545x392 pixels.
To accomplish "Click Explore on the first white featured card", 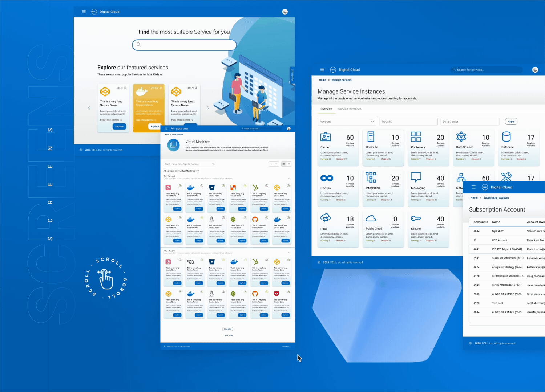I will (x=119, y=126).
